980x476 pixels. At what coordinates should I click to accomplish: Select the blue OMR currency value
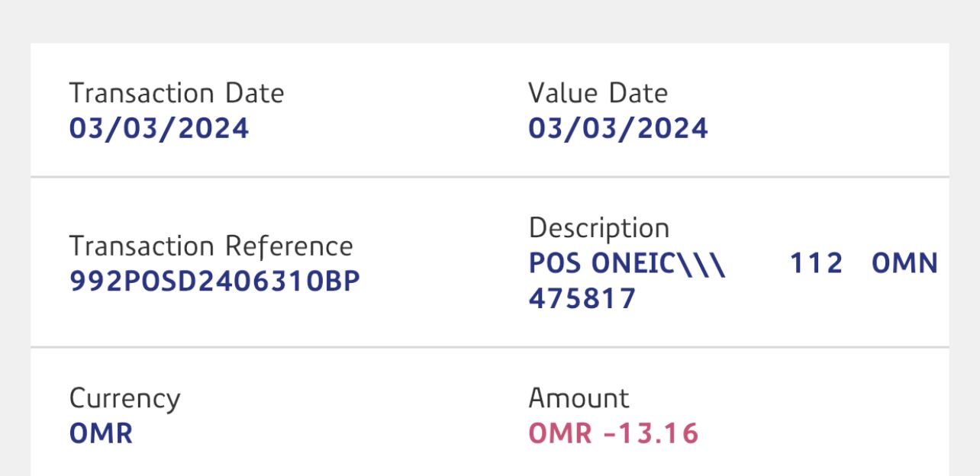click(x=101, y=433)
